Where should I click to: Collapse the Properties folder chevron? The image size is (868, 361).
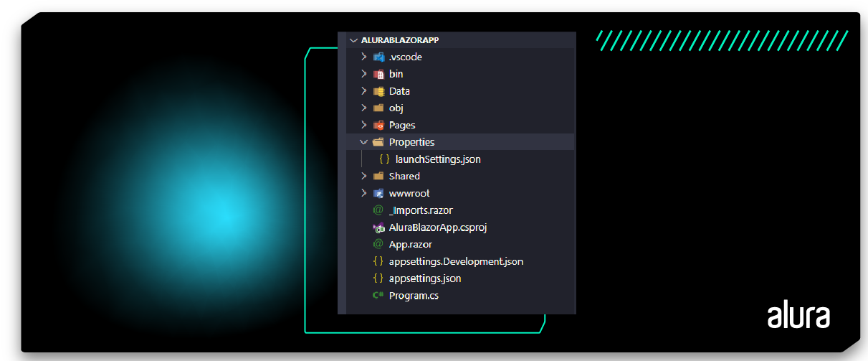[364, 142]
